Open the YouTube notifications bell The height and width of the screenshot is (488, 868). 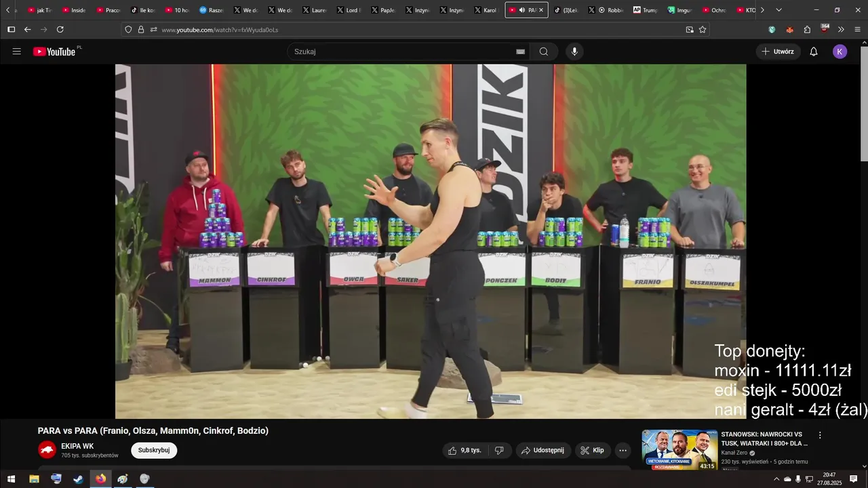[814, 52]
